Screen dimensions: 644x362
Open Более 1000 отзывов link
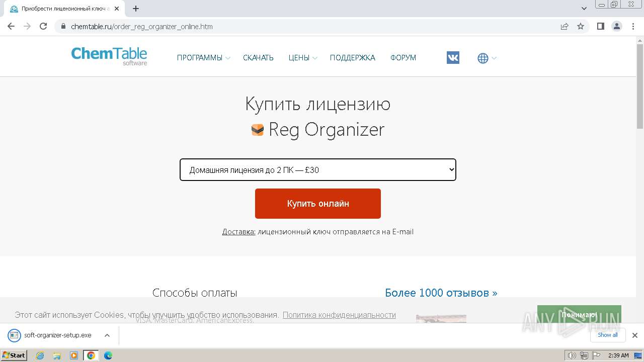[441, 293]
